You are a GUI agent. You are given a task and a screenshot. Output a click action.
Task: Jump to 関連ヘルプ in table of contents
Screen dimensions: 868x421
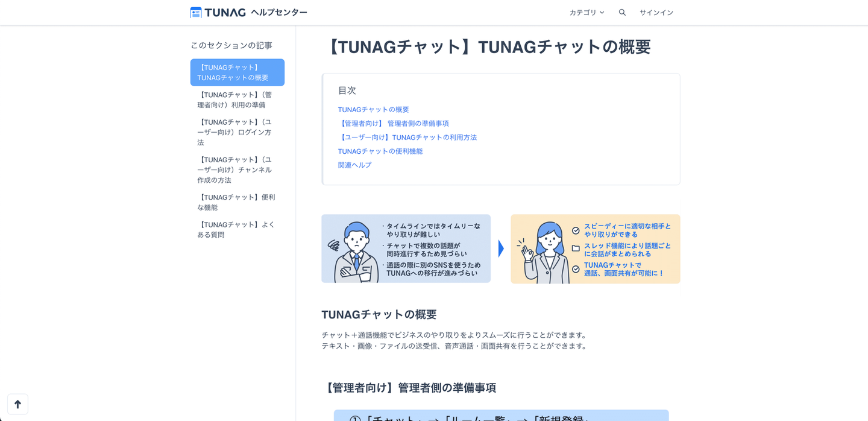pyautogui.click(x=354, y=165)
